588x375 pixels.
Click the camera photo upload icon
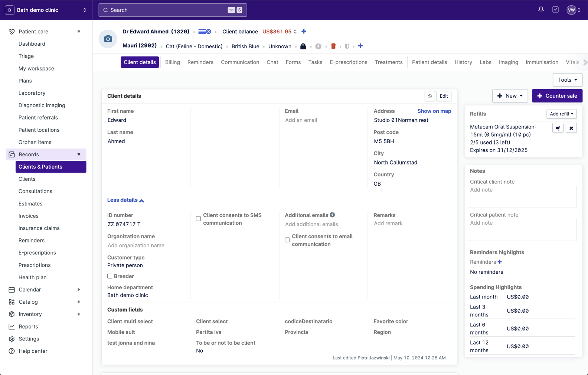[108, 39]
